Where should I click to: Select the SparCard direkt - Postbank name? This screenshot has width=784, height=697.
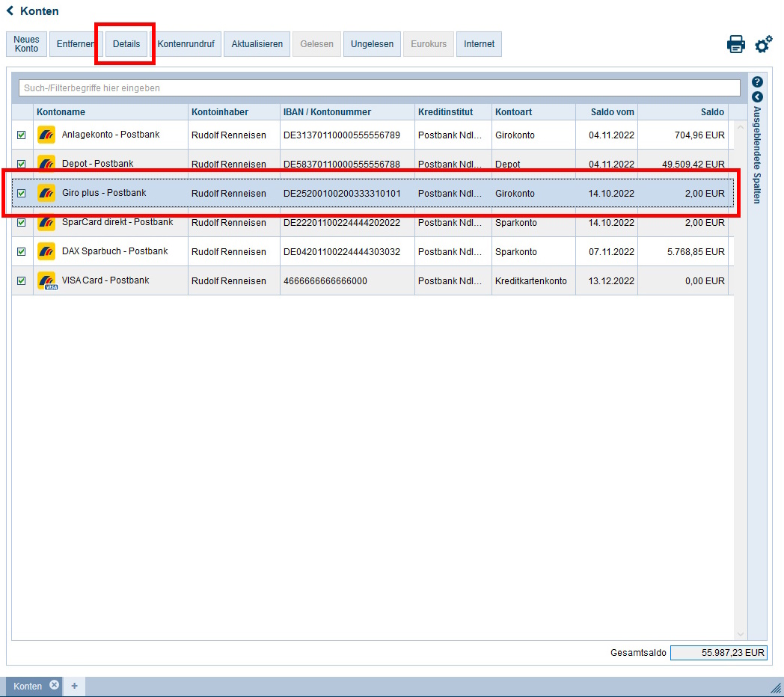[x=117, y=222]
